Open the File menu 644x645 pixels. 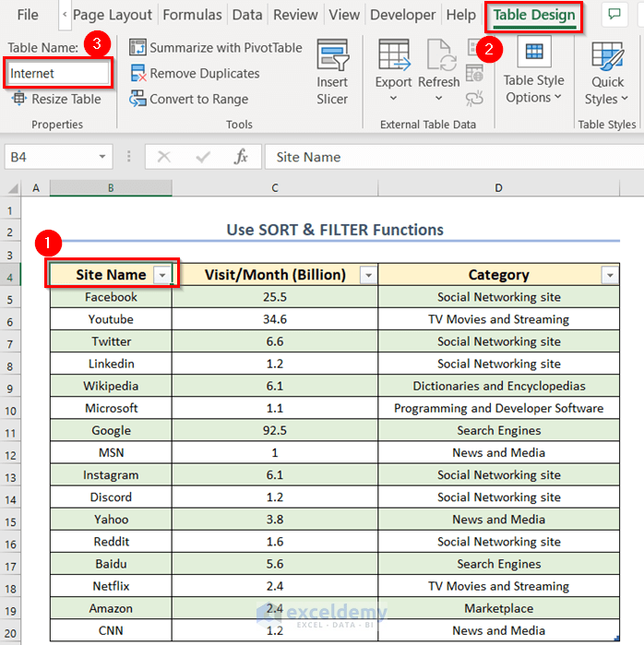click(28, 15)
